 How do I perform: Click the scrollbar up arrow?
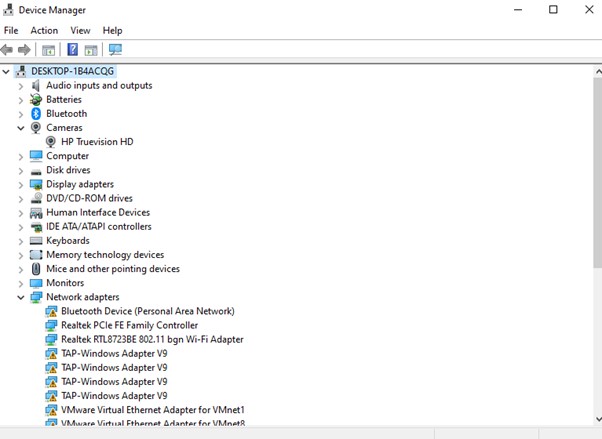click(x=598, y=72)
